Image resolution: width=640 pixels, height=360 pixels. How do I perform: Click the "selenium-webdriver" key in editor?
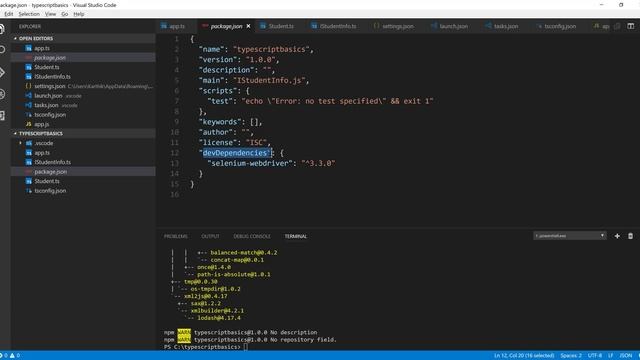point(250,163)
